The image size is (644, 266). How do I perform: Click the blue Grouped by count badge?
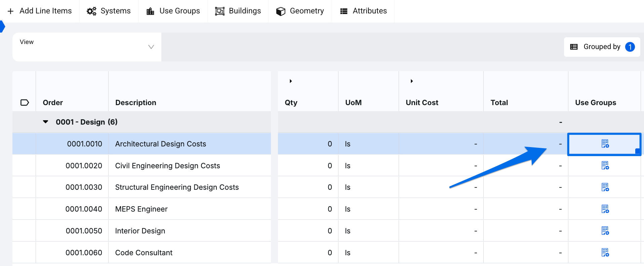coord(630,47)
